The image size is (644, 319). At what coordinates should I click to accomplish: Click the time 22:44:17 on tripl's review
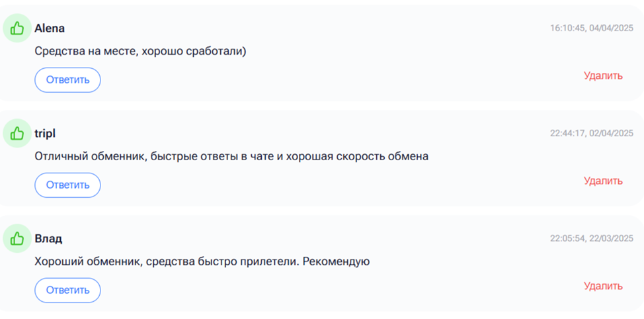pyautogui.click(x=566, y=133)
